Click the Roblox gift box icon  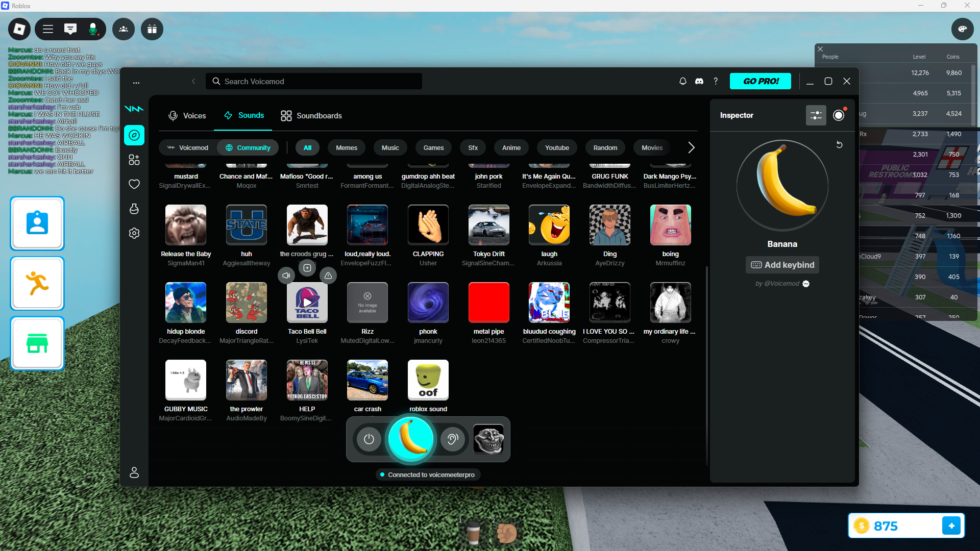click(152, 29)
